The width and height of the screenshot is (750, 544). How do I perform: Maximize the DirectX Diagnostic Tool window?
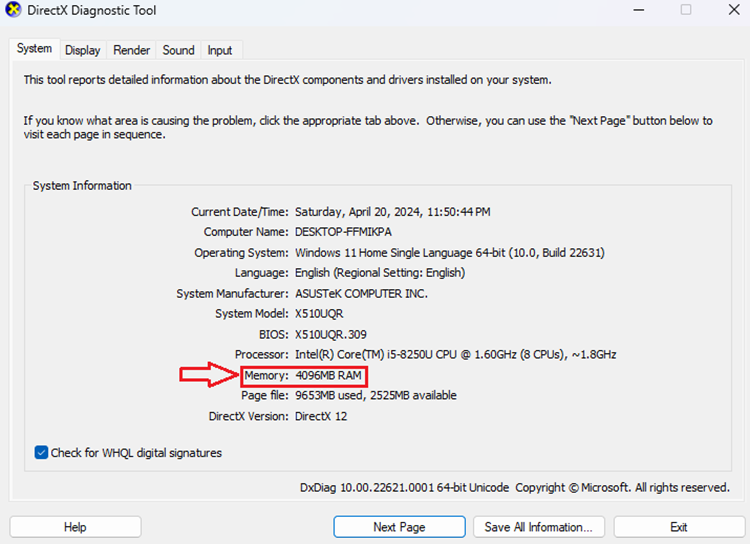coord(686,10)
